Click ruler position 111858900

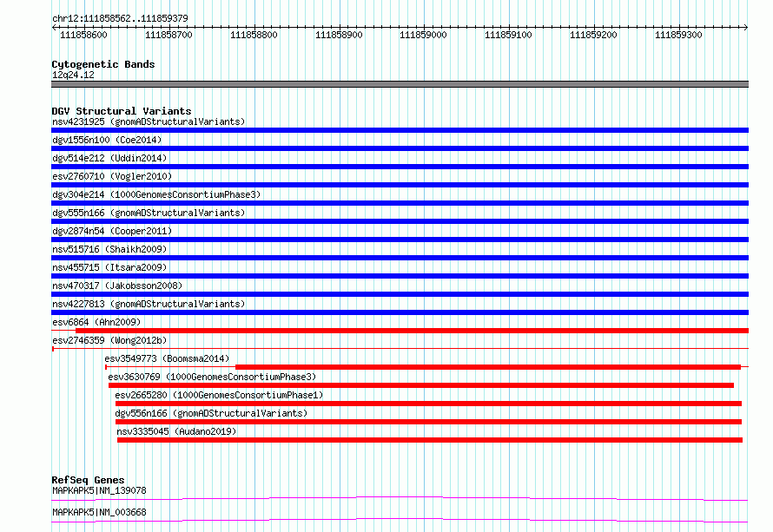click(339, 35)
